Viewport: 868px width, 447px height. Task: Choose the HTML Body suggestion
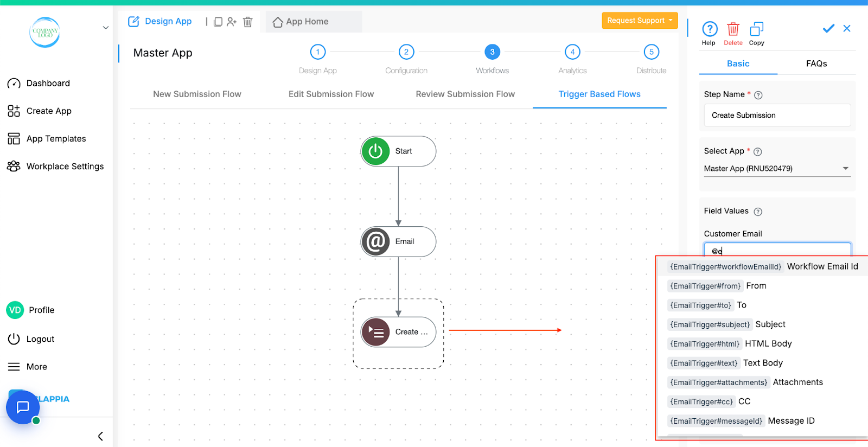tap(763, 343)
